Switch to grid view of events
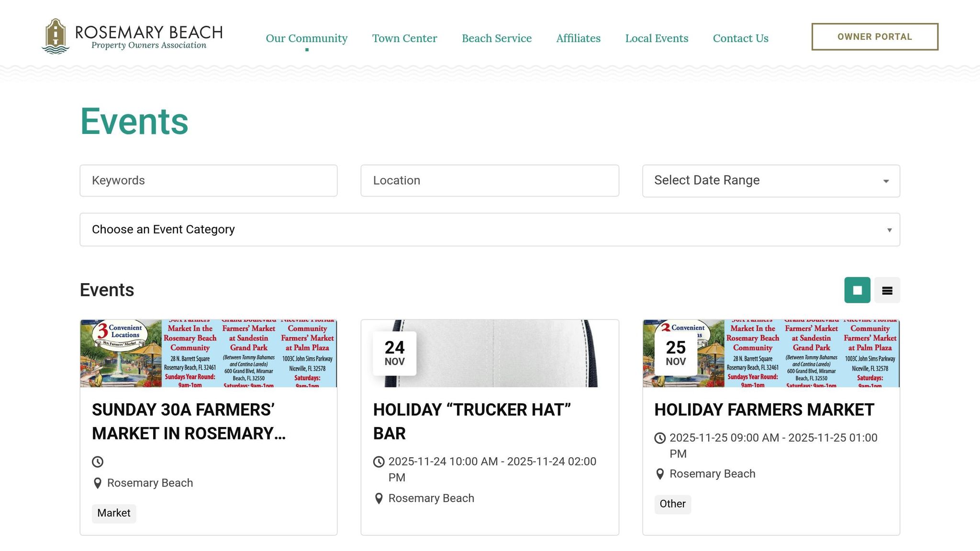The width and height of the screenshot is (980, 551). click(857, 290)
